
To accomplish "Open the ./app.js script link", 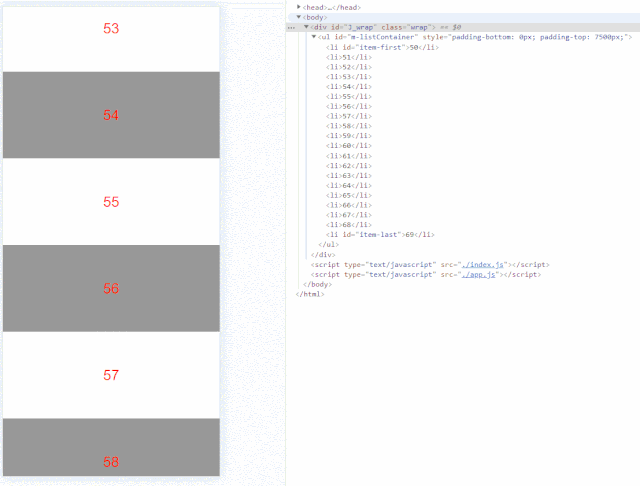I will (x=478, y=274).
